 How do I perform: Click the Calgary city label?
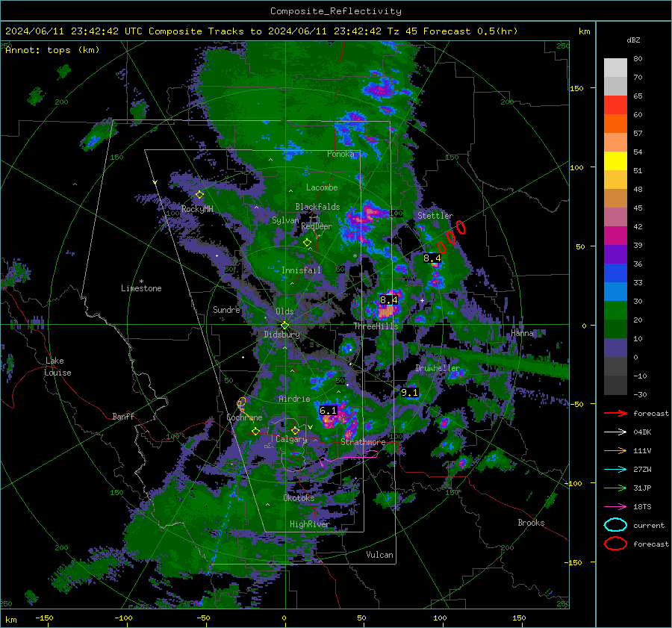click(291, 439)
